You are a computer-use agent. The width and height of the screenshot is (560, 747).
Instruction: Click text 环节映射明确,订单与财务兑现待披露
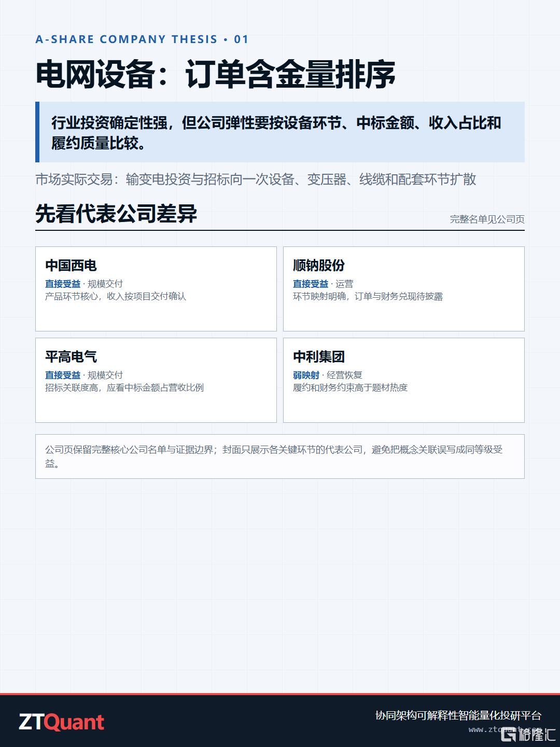click(x=368, y=296)
